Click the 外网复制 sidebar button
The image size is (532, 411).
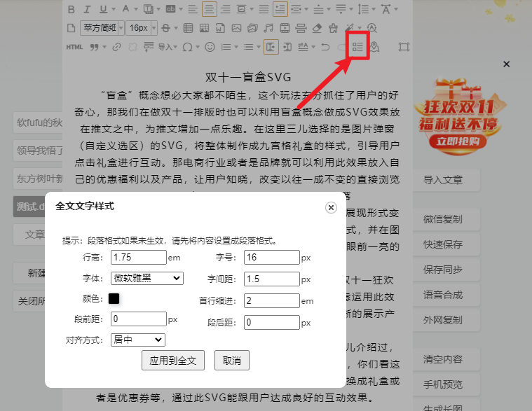pos(446,320)
